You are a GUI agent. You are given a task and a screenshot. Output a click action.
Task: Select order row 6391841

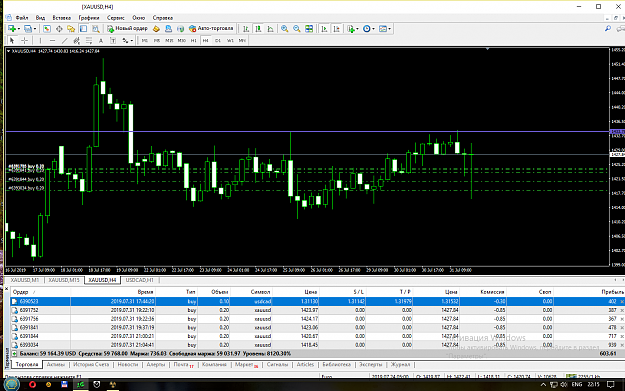point(317,328)
